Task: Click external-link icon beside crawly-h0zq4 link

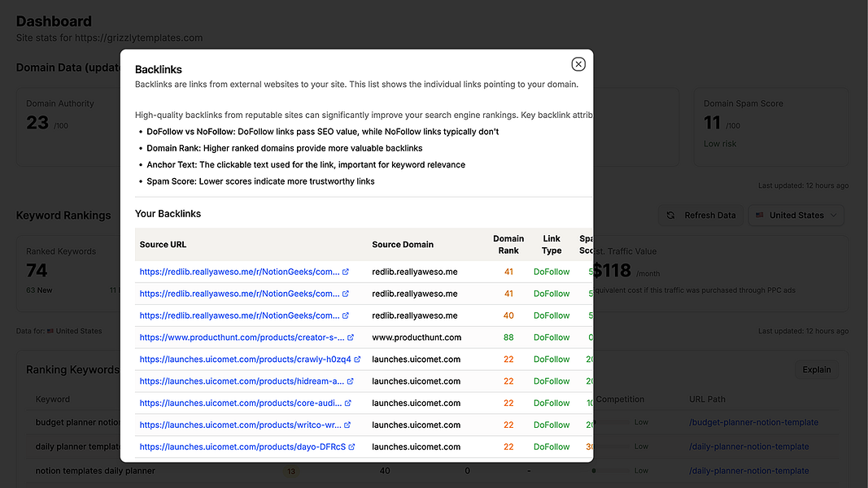Action: coord(358,359)
